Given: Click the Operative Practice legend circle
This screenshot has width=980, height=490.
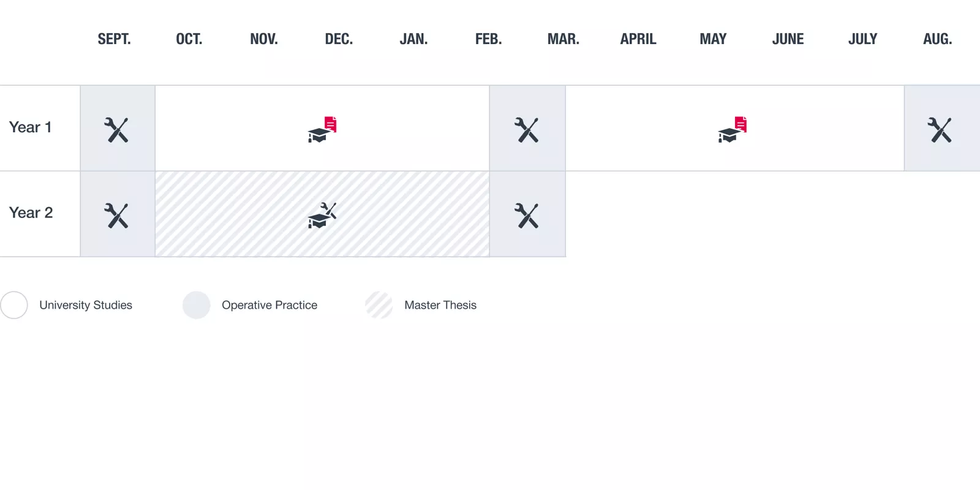Looking at the screenshot, I should click(x=197, y=305).
